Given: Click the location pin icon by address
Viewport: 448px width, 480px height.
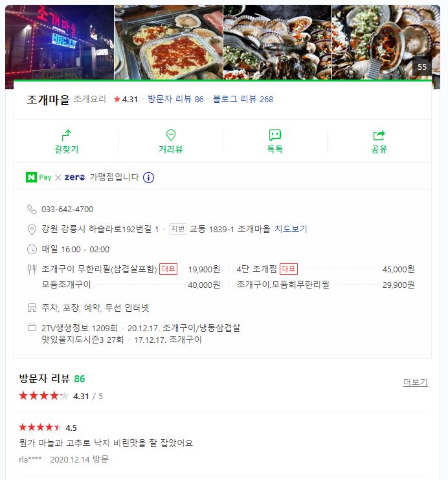Looking at the screenshot, I should (32, 229).
